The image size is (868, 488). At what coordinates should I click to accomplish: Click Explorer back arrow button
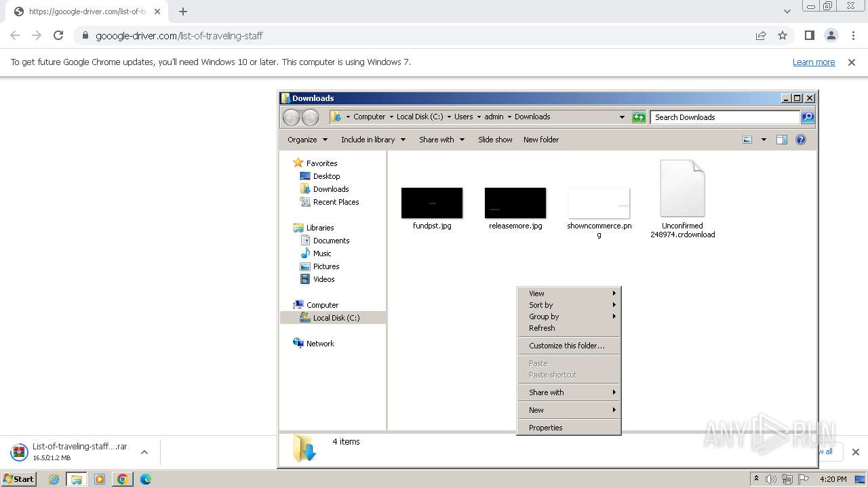point(291,117)
